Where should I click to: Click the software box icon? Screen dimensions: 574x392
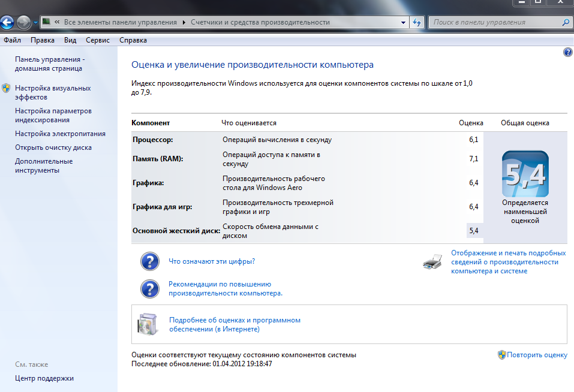coord(148,324)
